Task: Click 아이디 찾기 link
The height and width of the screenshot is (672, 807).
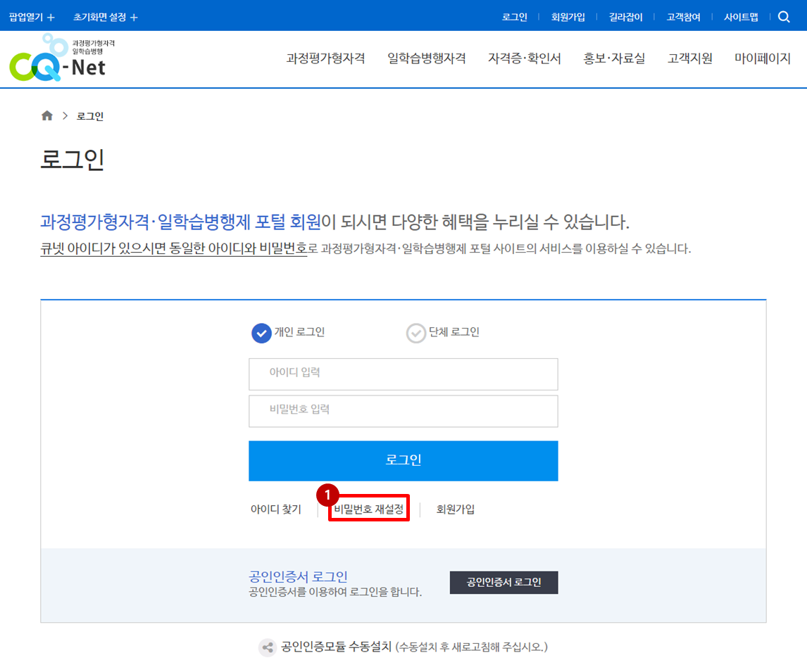Action: click(276, 509)
